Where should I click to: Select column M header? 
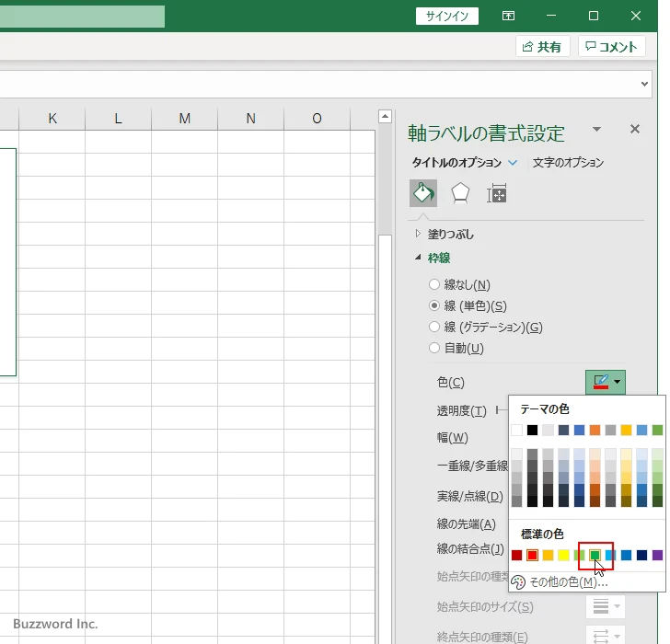pyautogui.click(x=185, y=119)
